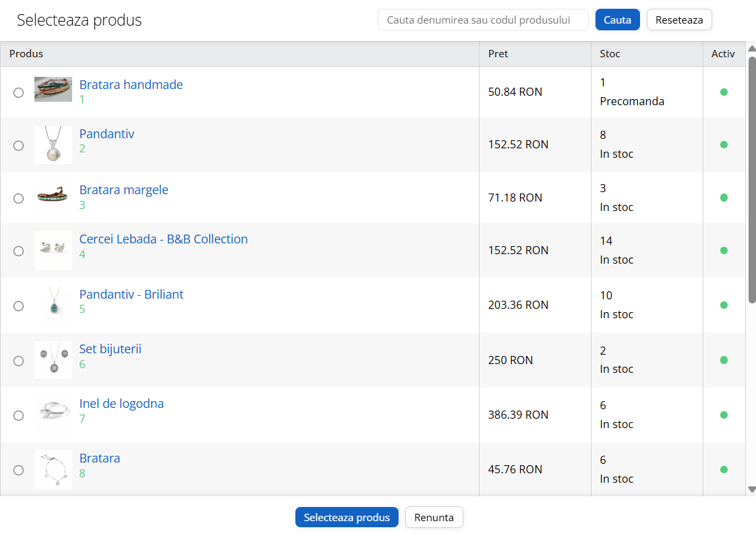756x538 pixels.
Task: Select the radio button for Pandantiv code 2
Action: click(x=18, y=146)
